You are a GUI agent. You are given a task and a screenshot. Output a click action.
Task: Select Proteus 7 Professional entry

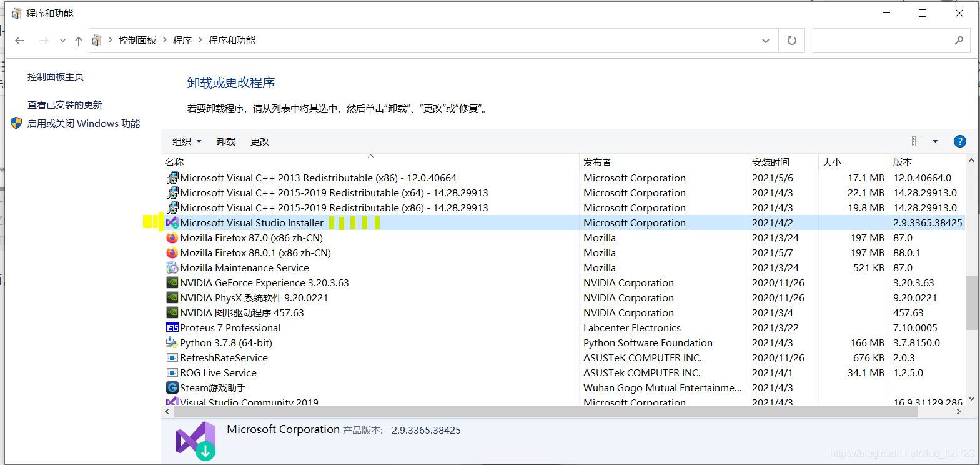[x=230, y=328]
